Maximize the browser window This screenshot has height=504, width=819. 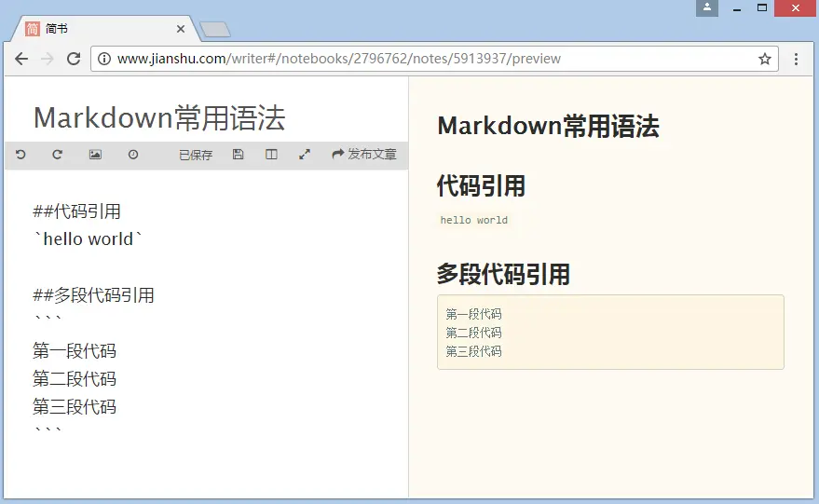coord(762,7)
